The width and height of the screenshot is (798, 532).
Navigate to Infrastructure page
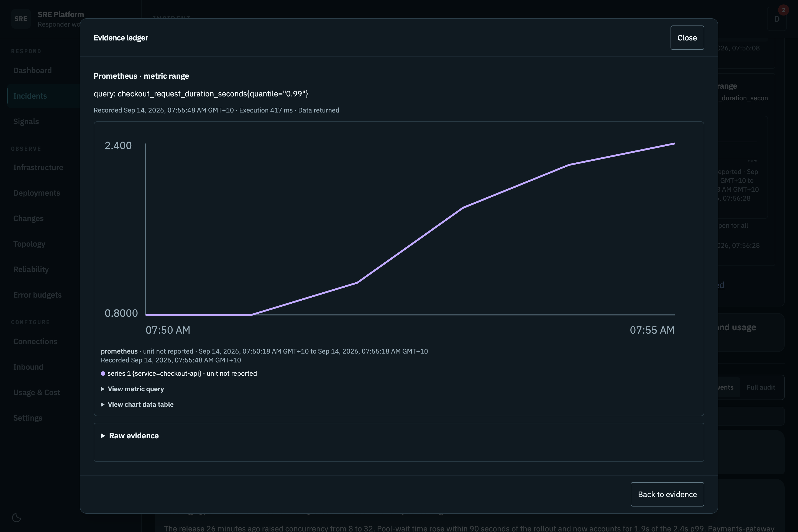click(38, 168)
